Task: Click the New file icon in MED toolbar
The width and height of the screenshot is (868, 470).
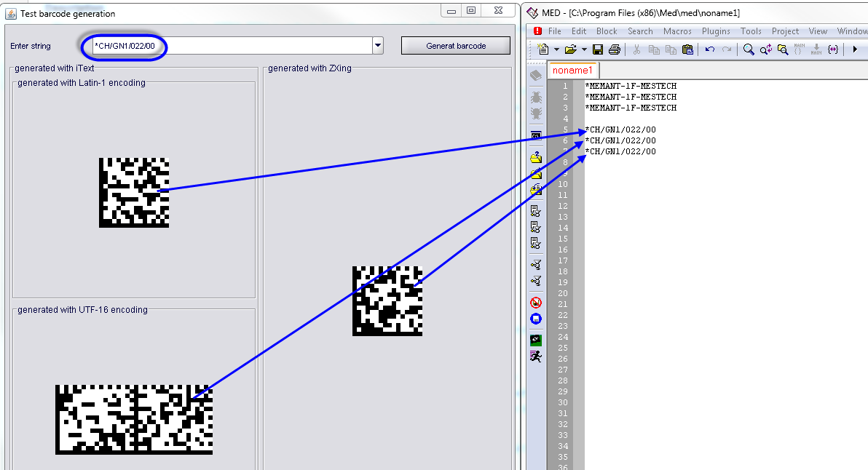Action: pyautogui.click(x=543, y=49)
